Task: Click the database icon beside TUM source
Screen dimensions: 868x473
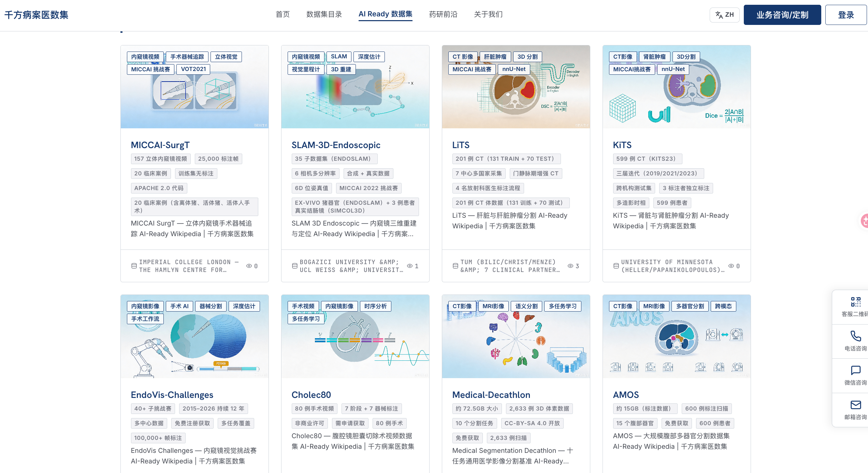Action: 455,266
